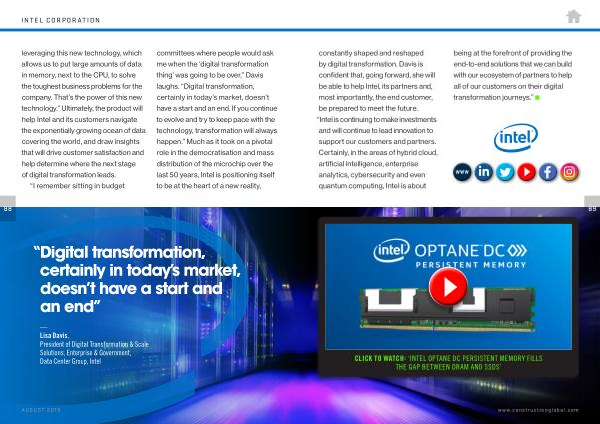This screenshot has height=424, width=600.
Task: Play the Optane DC Persistent Memory video
Action: [x=448, y=287]
